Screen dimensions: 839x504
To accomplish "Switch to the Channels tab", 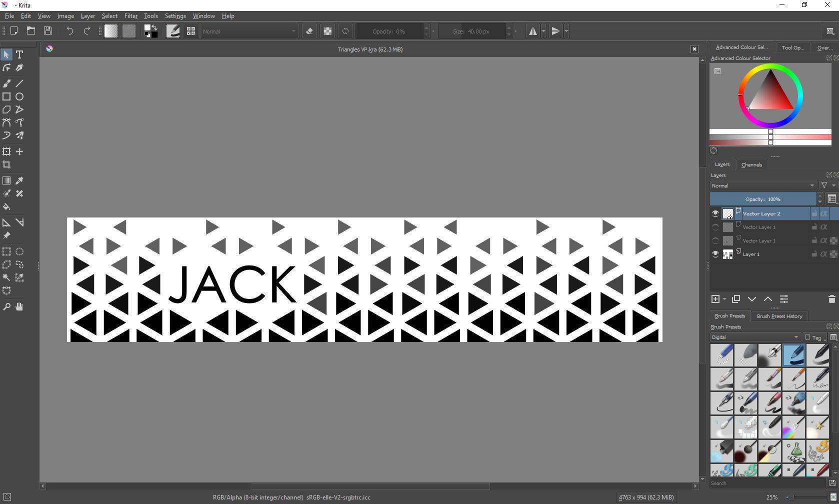I will [751, 164].
